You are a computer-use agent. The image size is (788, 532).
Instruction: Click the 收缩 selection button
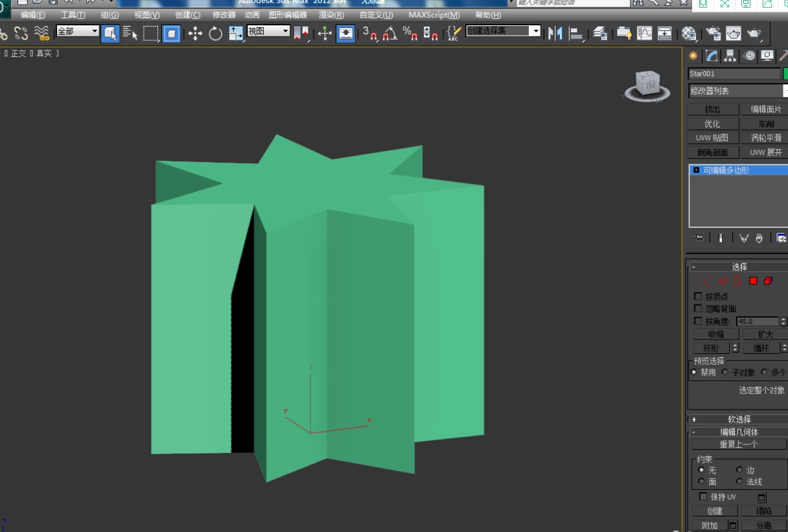[x=715, y=334]
